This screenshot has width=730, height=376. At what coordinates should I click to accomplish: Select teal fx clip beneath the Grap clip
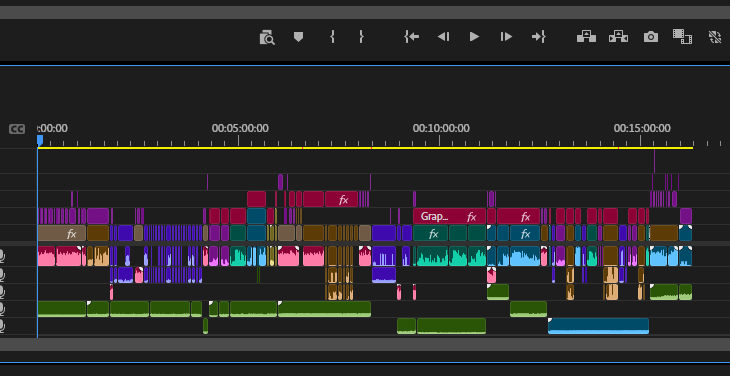coord(430,233)
